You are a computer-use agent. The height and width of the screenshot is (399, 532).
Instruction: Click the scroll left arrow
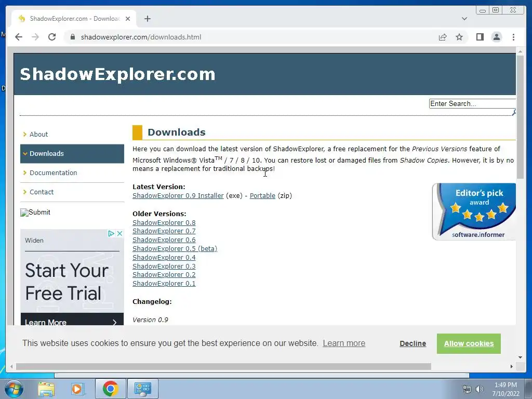(x=11, y=366)
